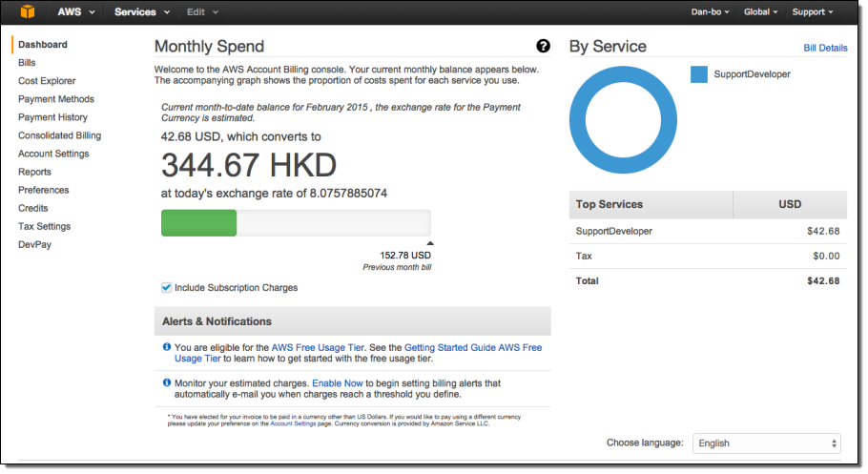Toggle Include Subscription Charges checkbox
The height and width of the screenshot is (474, 868).
pyautogui.click(x=166, y=287)
